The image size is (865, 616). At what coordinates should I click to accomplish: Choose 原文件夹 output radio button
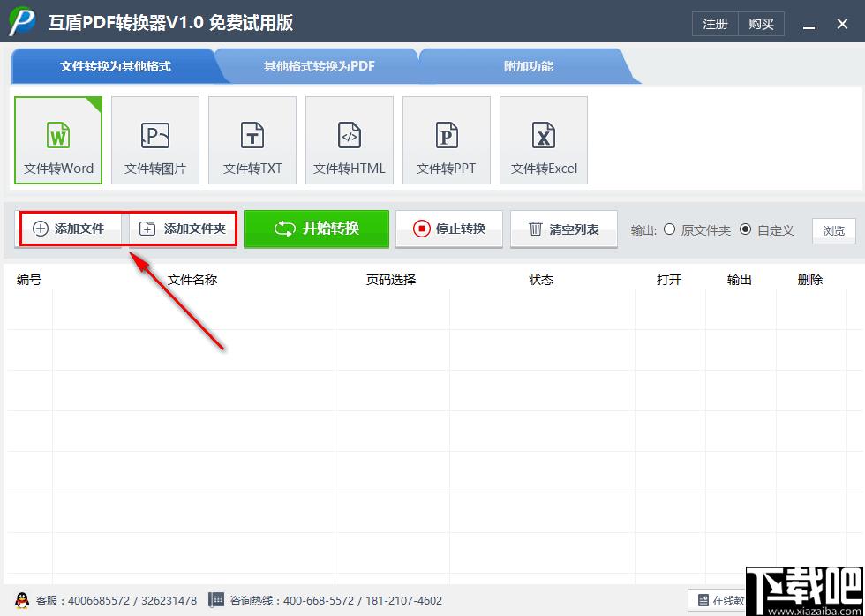tap(669, 229)
